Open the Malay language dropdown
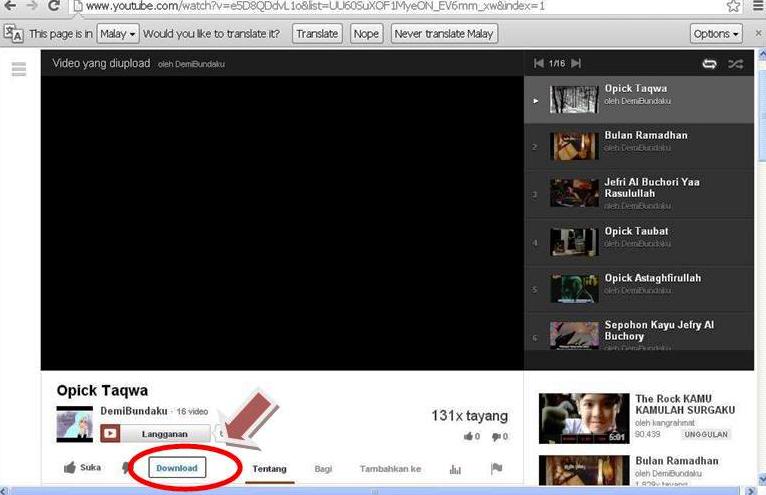This screenshot has height=495, width=766. click(118, 34)
